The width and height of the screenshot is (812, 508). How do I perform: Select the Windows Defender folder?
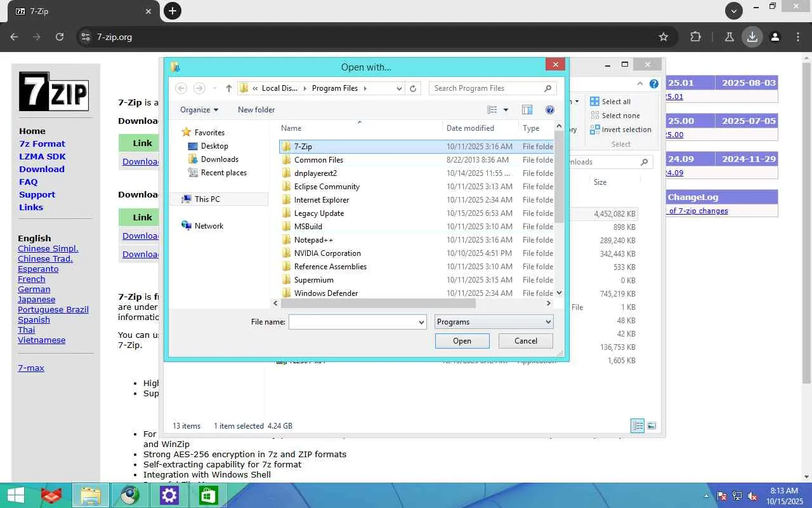416,293
